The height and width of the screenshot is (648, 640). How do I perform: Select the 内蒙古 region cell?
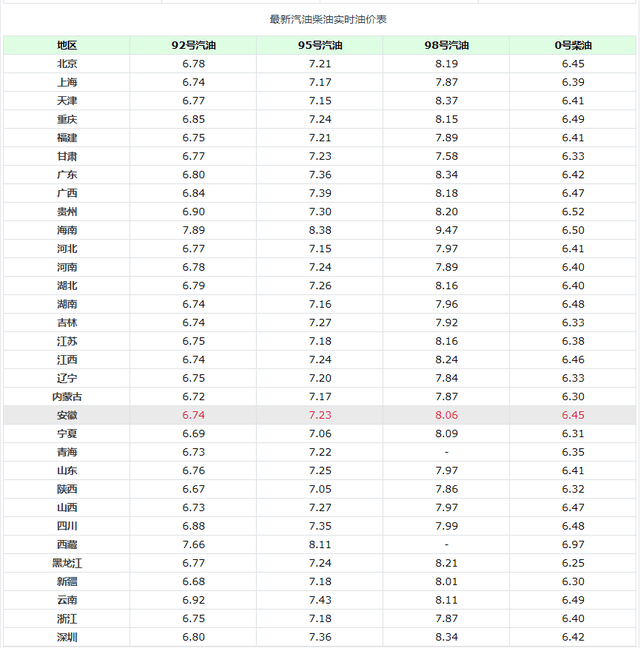(x=67, y=397)
